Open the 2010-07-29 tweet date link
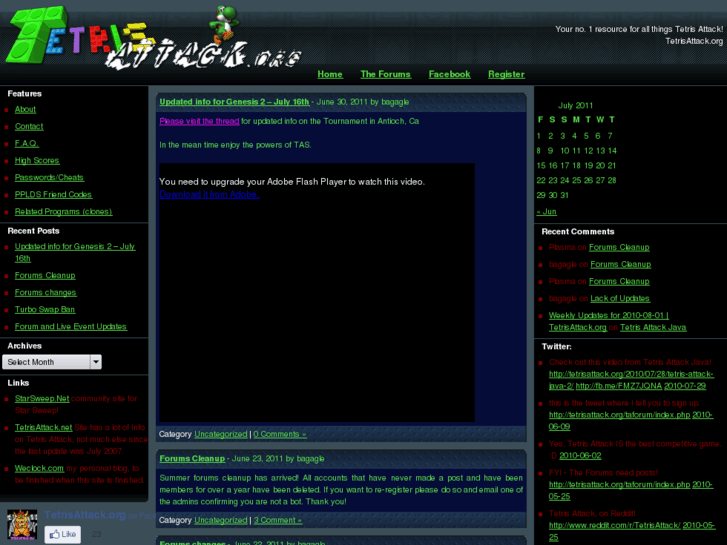Image resolution: width=727 pixels, height=545 pixels. (685, 386)
